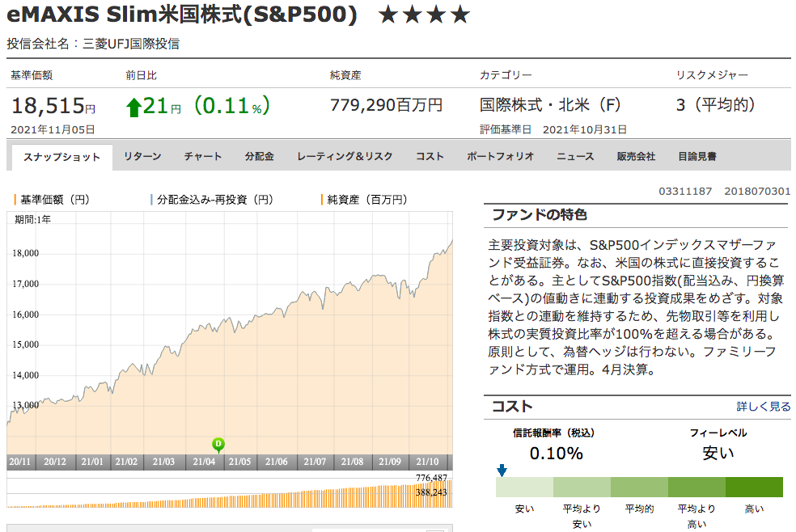Open the 目論見書 tab
796x532 pixels.
697,156
